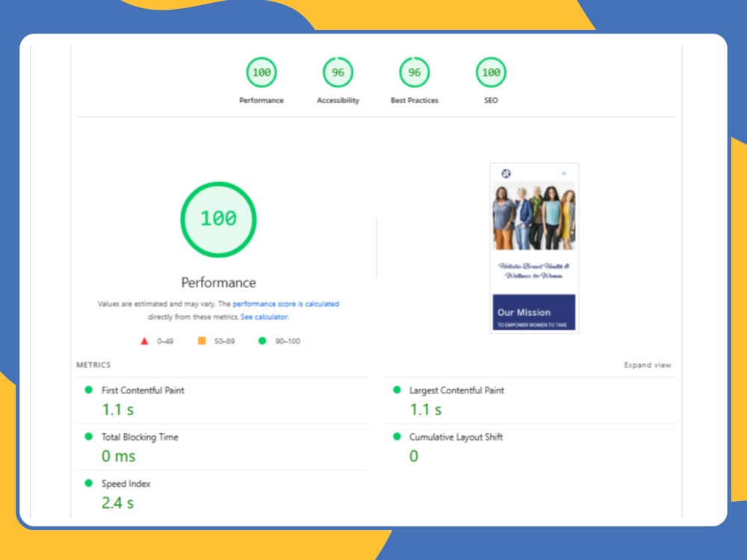The width and height of the screenshot is (747, 560).
Task: Click the METRICS section heading
Action: coord(93,365)
